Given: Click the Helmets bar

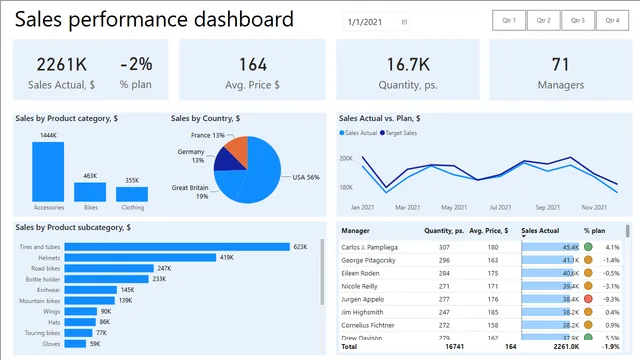Looking at the screenshot, I should tap(140, 258).
